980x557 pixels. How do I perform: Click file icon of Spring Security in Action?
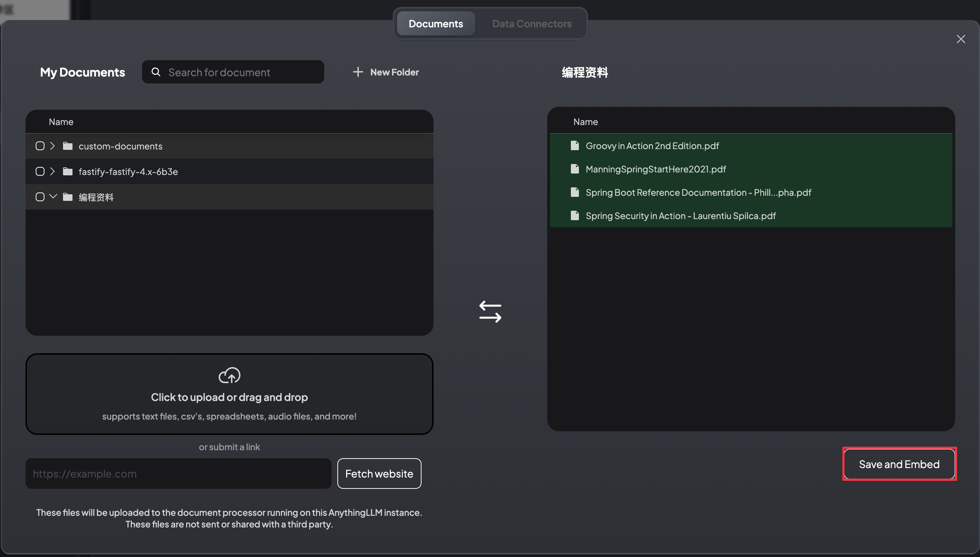coord(575,215)
